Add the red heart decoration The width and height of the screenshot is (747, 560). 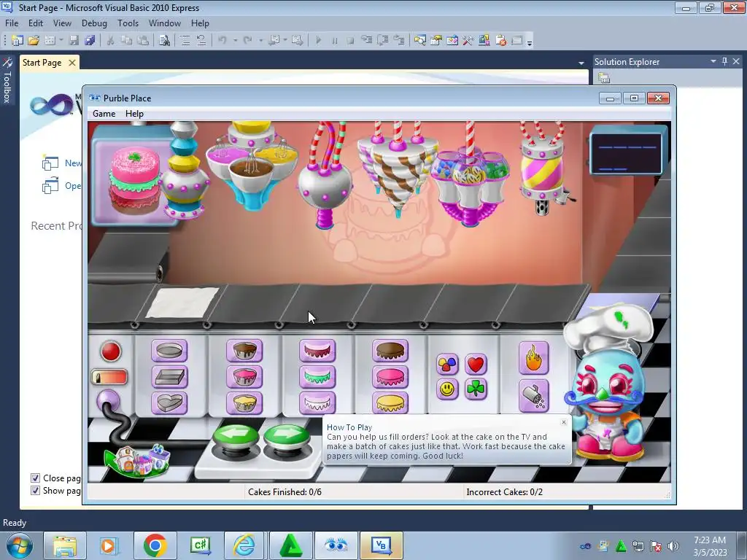coord(476,365)
